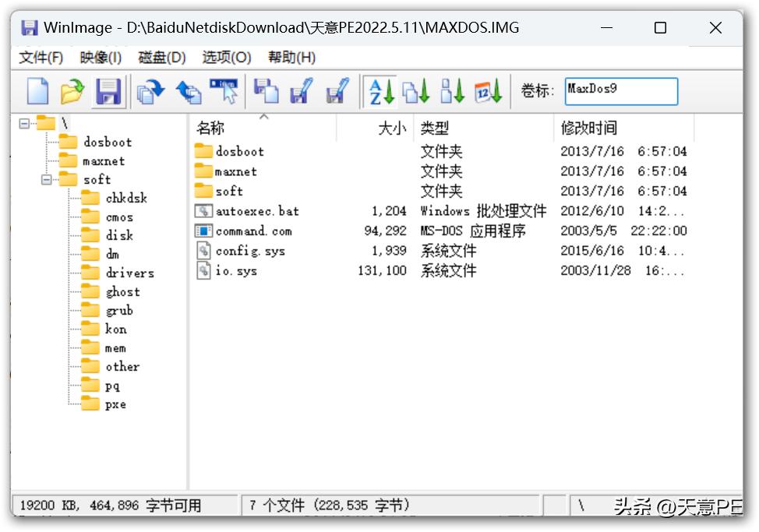Select the mem subfolder in tree
This screenshot has height=532, width=759.
115,348
